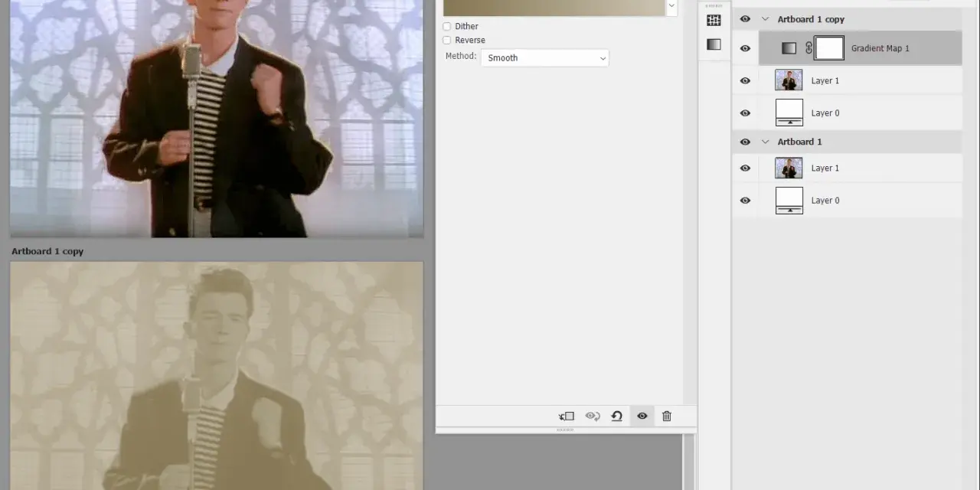Click the sepia artboard image on canvas
This screenshot has width=980, height=490.
(x=217, y=376)
